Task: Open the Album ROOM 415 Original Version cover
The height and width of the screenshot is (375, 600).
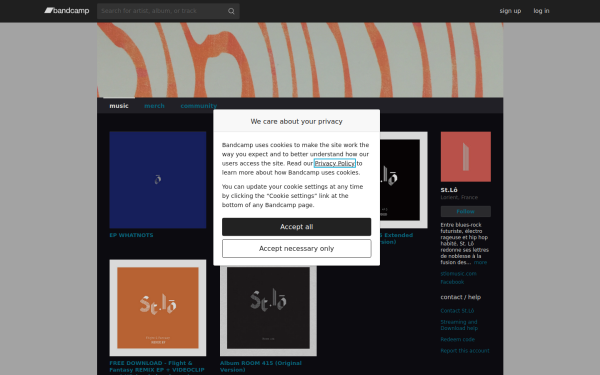Action: point(268,311)
